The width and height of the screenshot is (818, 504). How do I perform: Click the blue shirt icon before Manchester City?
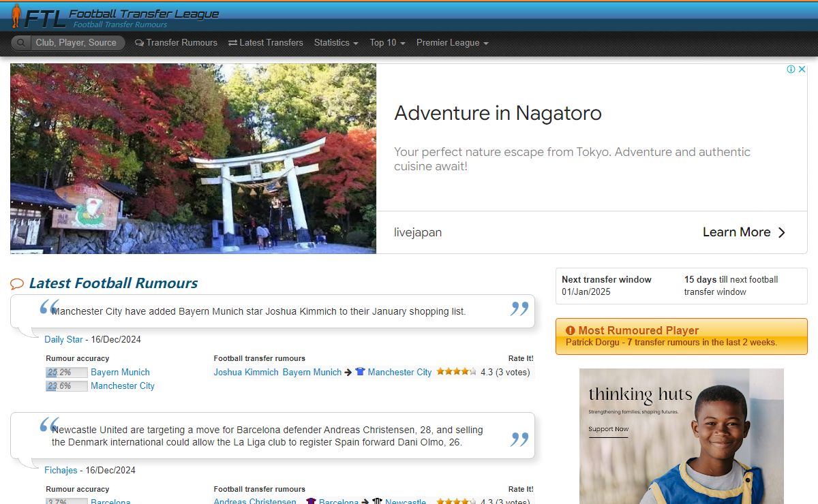(360, 372)
